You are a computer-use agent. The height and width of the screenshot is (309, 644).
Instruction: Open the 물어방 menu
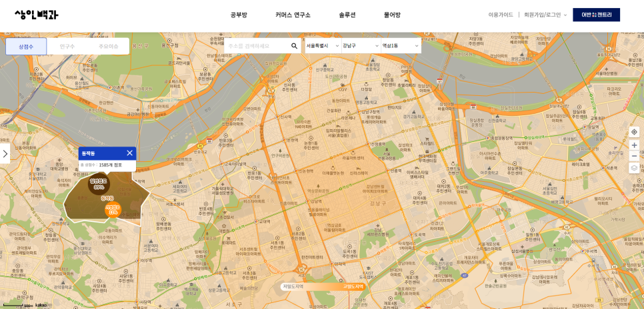tap(392, 15)
